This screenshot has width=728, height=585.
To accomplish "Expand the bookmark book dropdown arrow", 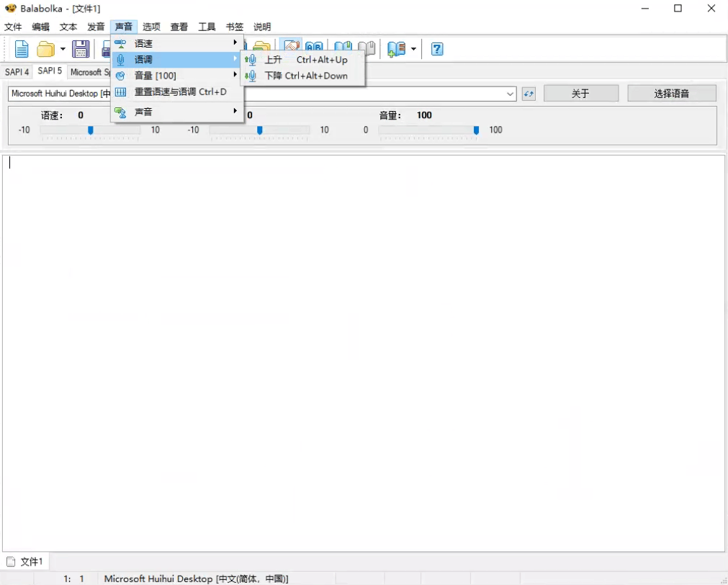I will 413,49.
